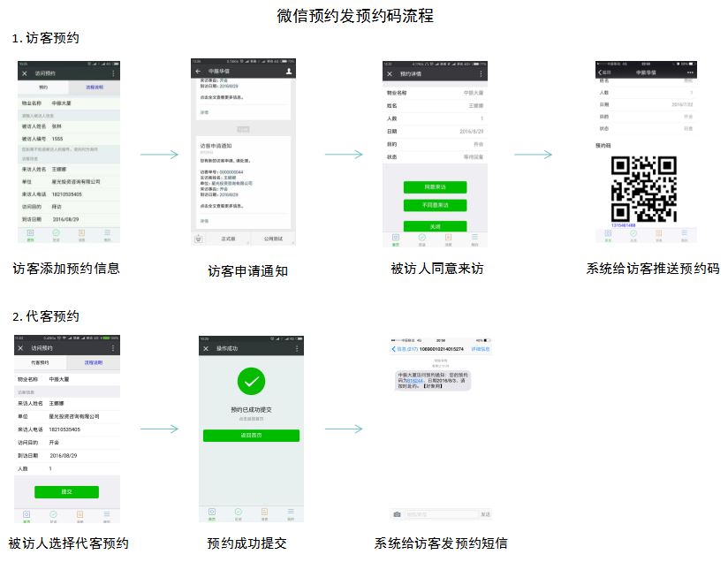This screenshot has height=562, width=728.
Task: Click the QR code under 预约码
Action: pyautogui.click(x=644, y=189)
